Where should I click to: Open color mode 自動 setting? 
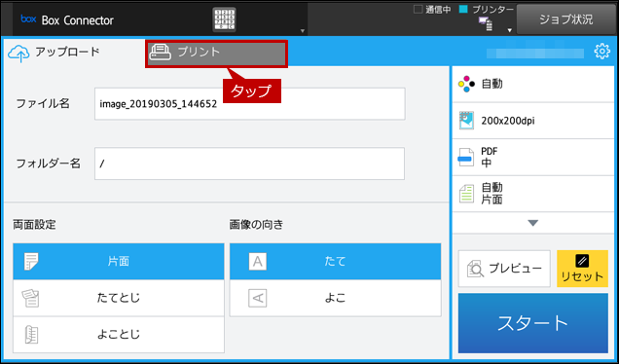pos(533,84)
